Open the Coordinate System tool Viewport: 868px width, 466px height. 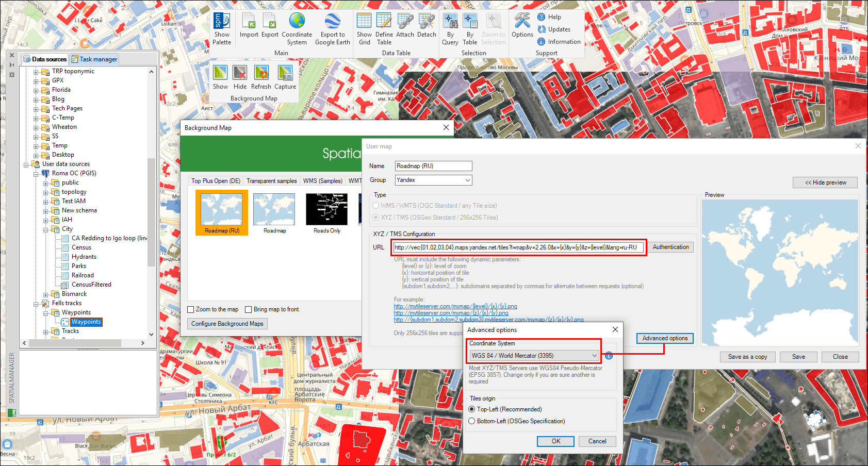pyautogui.click(x=297, y=21)
